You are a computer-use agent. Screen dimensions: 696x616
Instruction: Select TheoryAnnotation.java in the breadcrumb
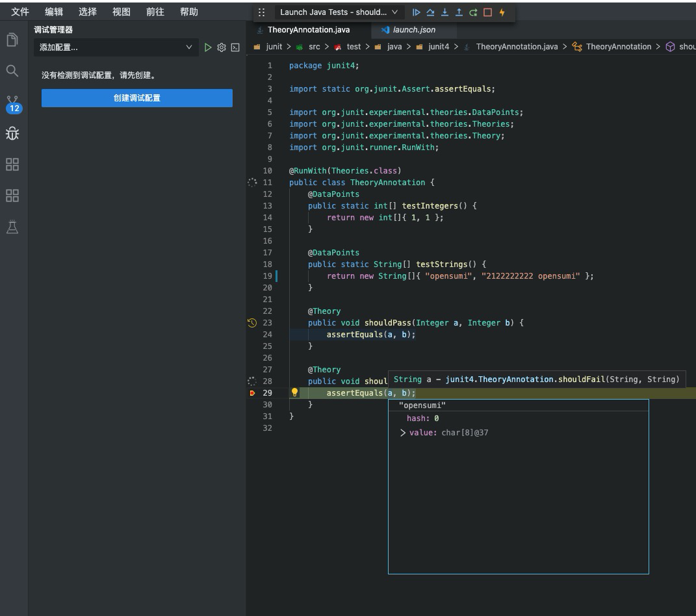point(517,47)
